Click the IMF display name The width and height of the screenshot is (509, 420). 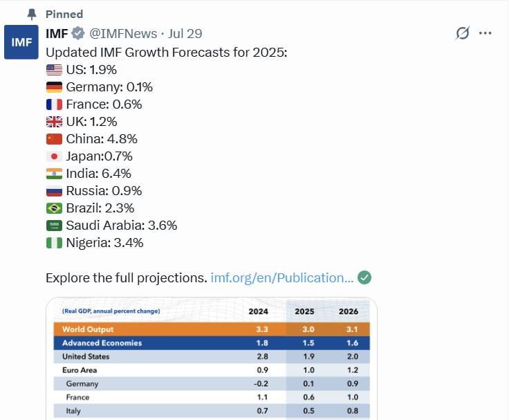pyautogui.click(x=57, y=34)
